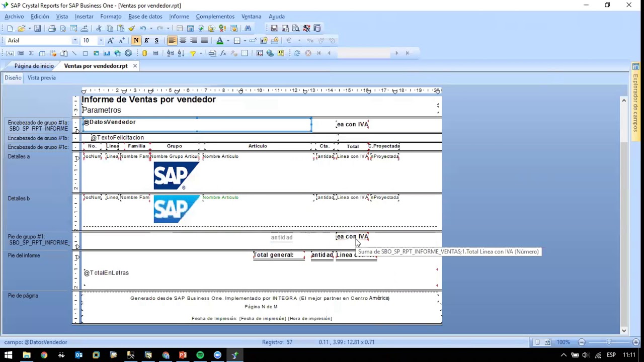Click the zoom in plus button

(x=635, y=342)
